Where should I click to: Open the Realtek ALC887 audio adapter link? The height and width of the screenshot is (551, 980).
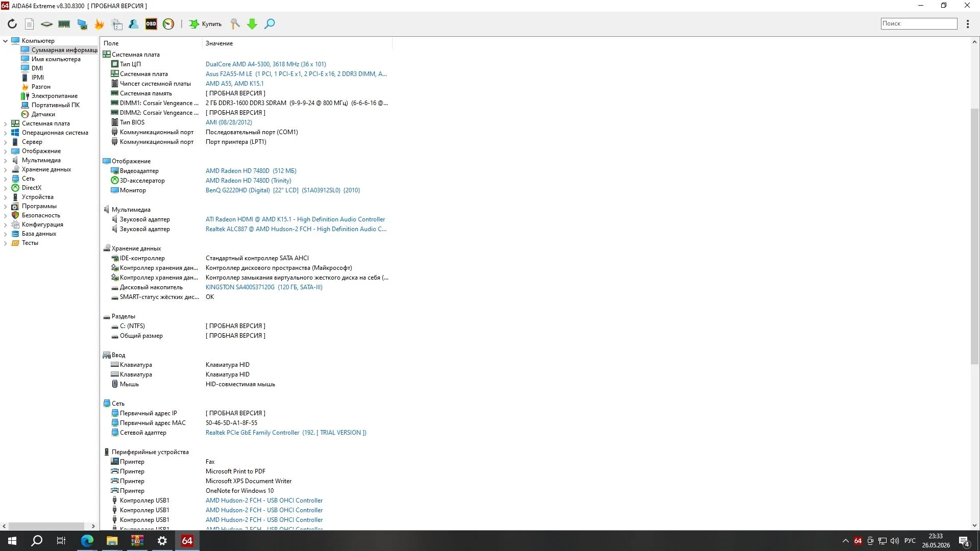click(296, 229)
